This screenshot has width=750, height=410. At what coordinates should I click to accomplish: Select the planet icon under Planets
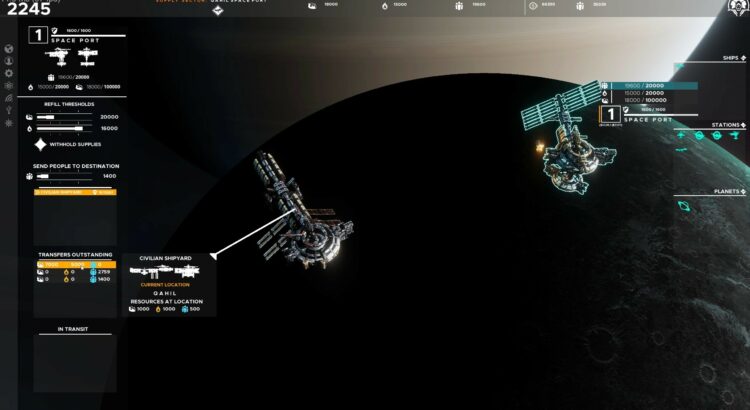(684, 207)
